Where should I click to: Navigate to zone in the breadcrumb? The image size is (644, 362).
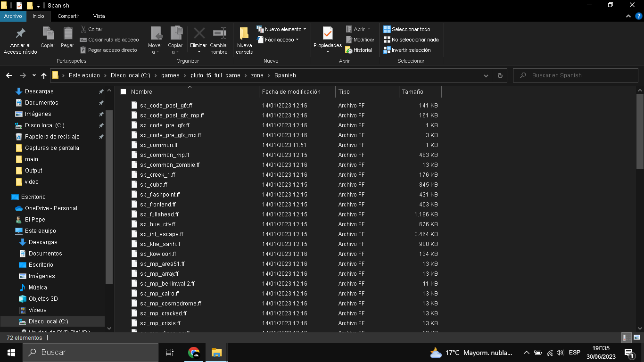[257, 75]
